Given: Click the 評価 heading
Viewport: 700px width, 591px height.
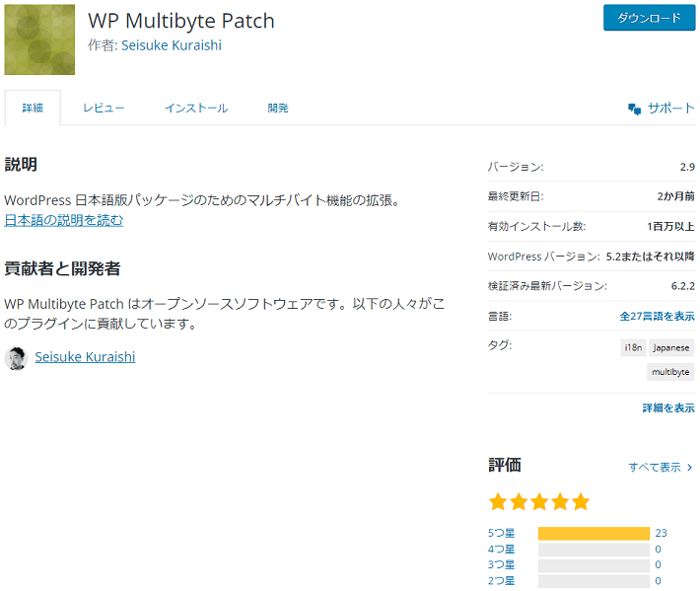Looking at the screenshot, I should coord(505,465).
